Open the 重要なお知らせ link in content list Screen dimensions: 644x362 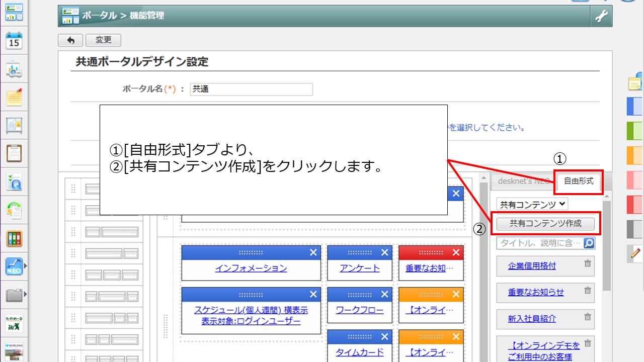pos(536,293)
